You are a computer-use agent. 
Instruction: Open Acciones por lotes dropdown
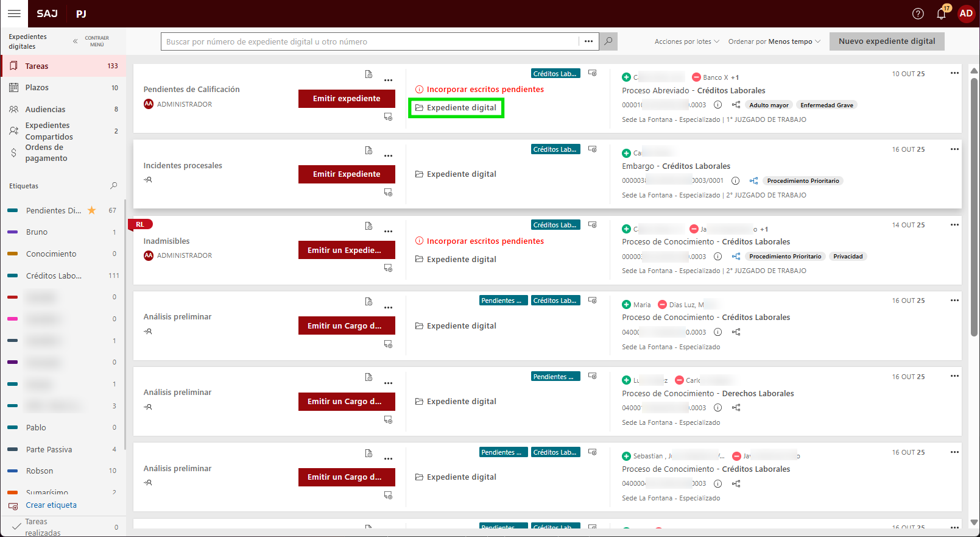coord(686,41)
